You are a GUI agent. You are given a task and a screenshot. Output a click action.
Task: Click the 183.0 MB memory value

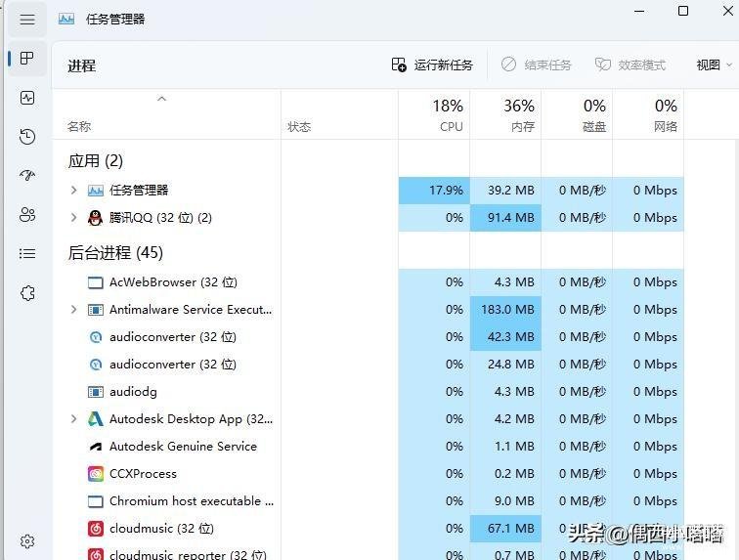coord(507,310)
